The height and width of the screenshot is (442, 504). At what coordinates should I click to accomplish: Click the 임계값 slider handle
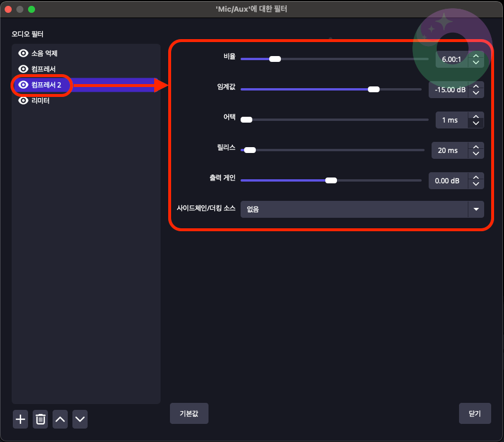click(x=374, y=89)
